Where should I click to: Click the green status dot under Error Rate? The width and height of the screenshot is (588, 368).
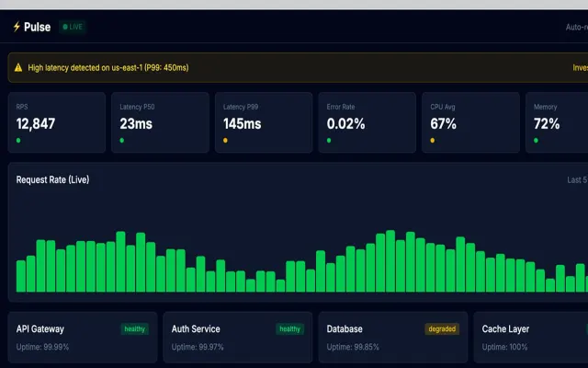click(329, 141)
